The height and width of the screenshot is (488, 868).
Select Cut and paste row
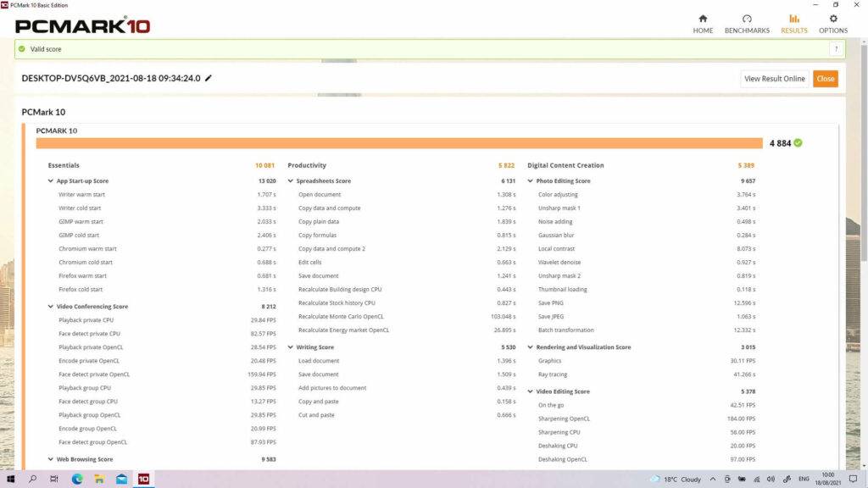(x=407, y=415)
